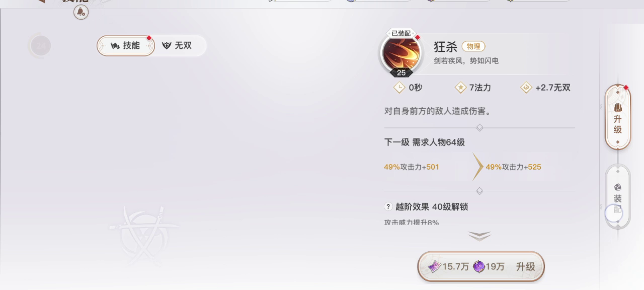Click the faded circular icon left of 技能

point(41,46)
